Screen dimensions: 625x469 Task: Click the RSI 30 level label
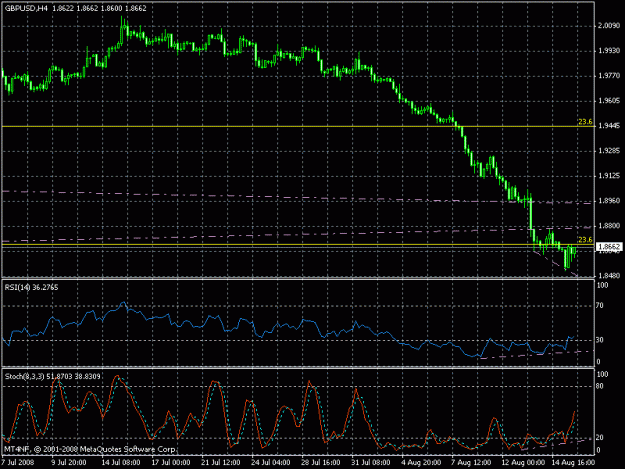(600, 340)
